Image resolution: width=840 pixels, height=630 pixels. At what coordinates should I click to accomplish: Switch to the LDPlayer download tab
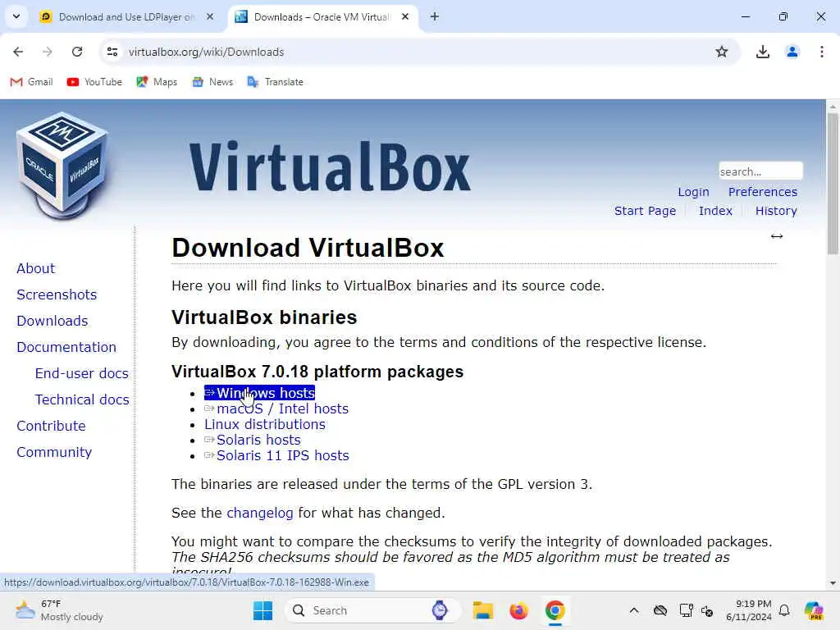126,16
